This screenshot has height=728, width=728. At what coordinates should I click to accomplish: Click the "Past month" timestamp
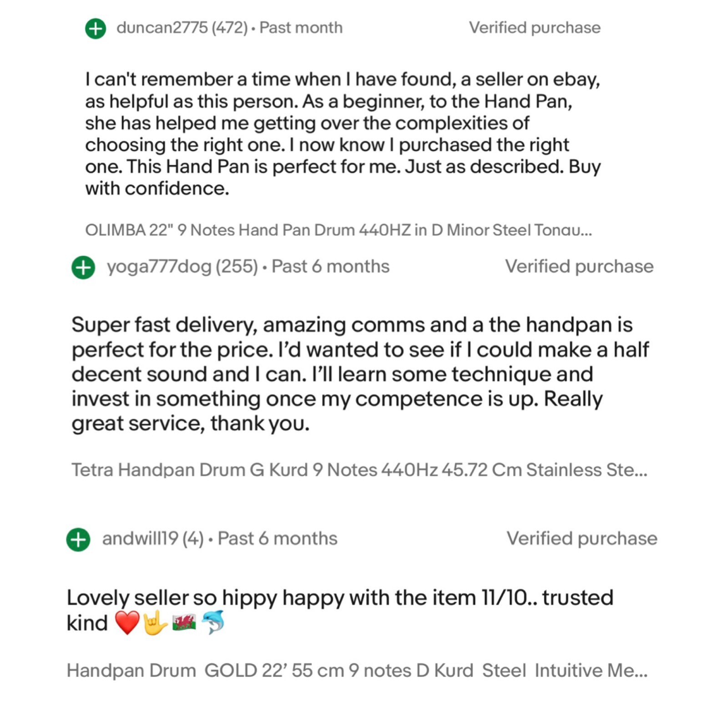pyautogui.click(x=301, y=28)
